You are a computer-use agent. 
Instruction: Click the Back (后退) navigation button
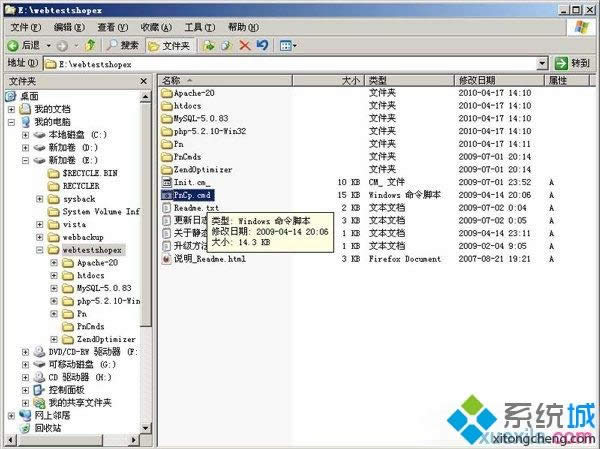[x=24, y=45]
